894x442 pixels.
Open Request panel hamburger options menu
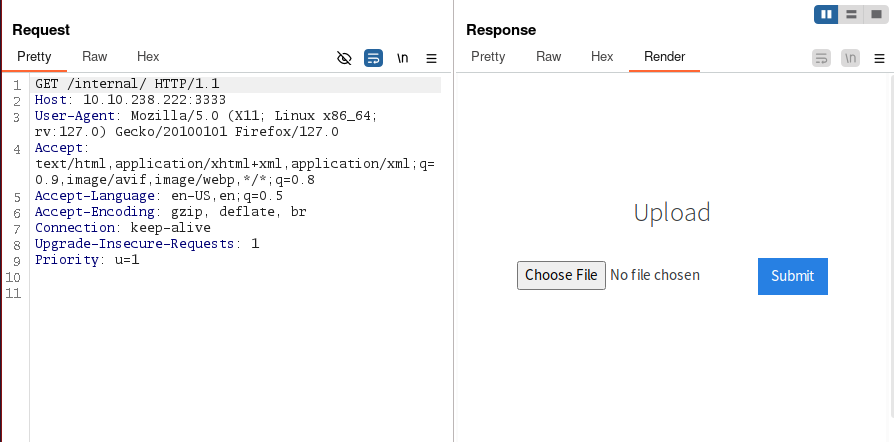click(431, 58)
